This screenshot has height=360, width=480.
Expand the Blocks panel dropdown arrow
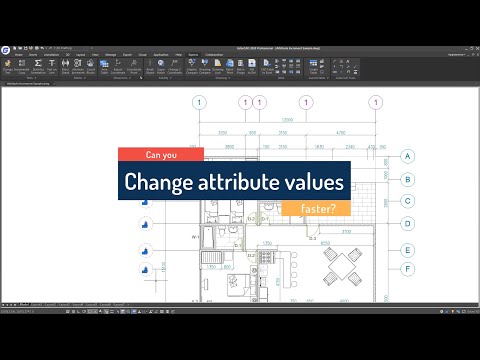pos(84,78)
